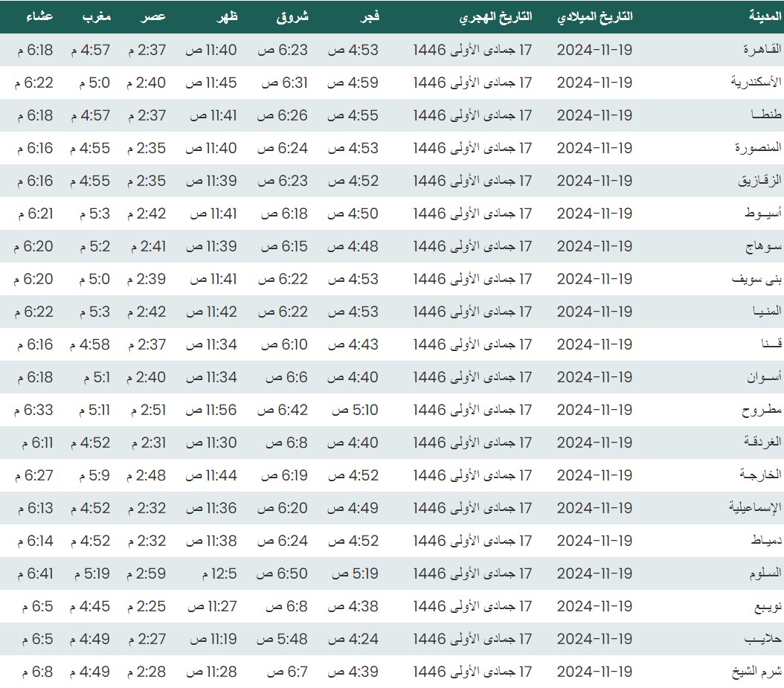This screenshot has width=784, height=688.
Task: Click the شروق column header
Action: point(294,17)
